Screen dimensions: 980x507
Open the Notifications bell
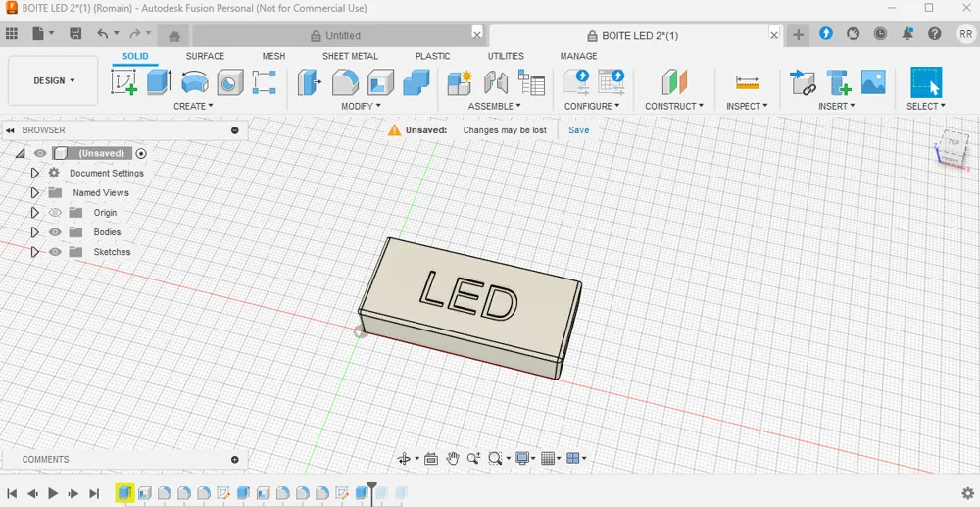coord(907,33)
